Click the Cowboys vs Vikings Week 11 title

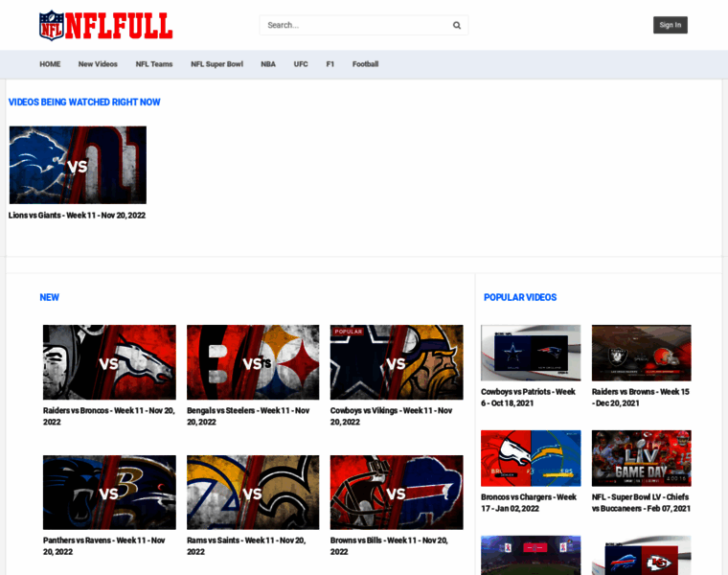[392, 416]
